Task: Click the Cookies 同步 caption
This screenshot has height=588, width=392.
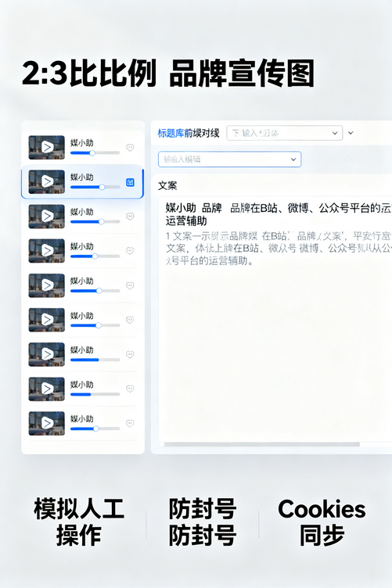Action: click(322, 522)
